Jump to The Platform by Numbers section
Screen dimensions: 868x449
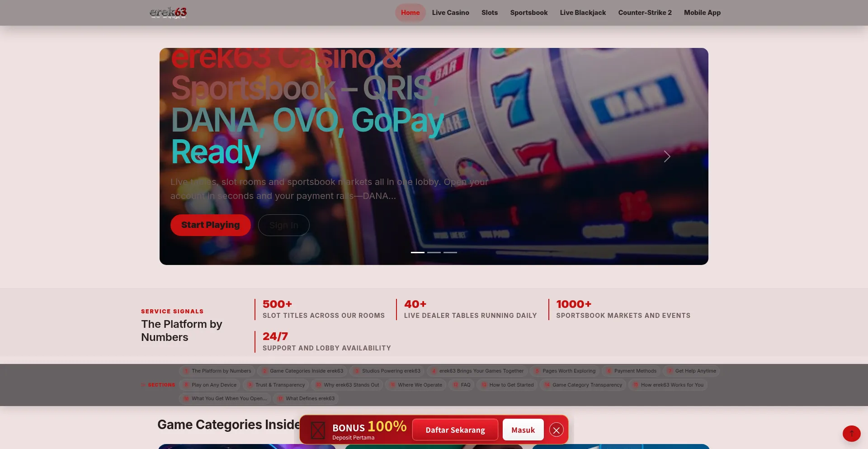[x=217, y=371]
